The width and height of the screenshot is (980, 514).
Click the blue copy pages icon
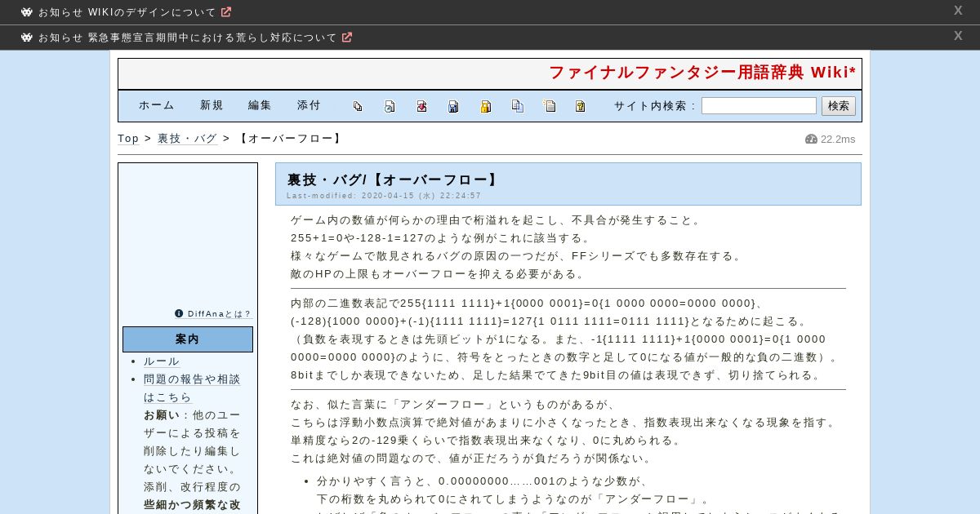point(517,106)
